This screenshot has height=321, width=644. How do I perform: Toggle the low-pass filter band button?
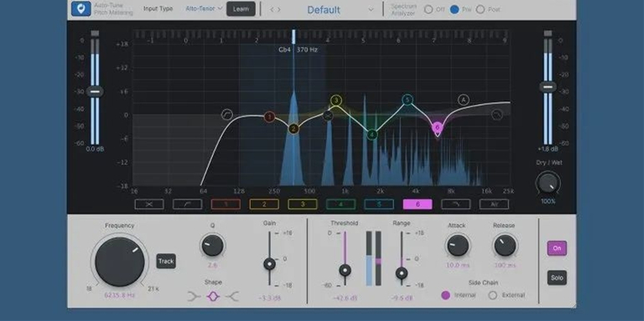(x=456, y=204)
